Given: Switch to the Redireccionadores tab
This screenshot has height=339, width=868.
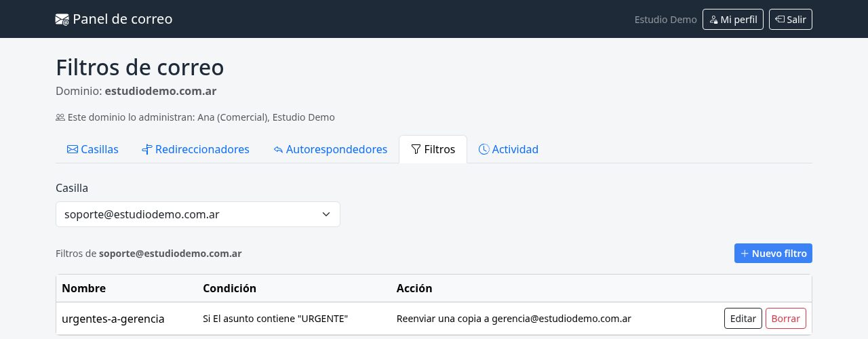Looking at the screenshot, I should pyautogui.click(x=195, y=149).
